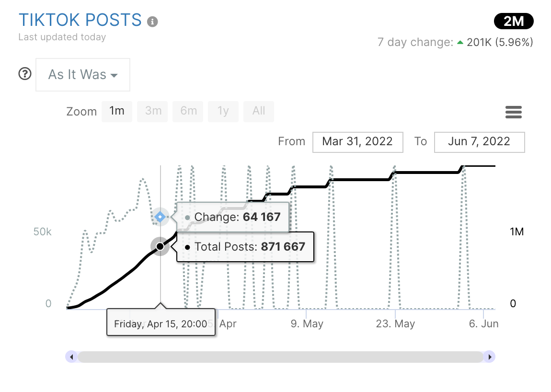This screenshot has height=392, width=551.
Task: Click the black Total Posts data point
Action: point(160,246)
